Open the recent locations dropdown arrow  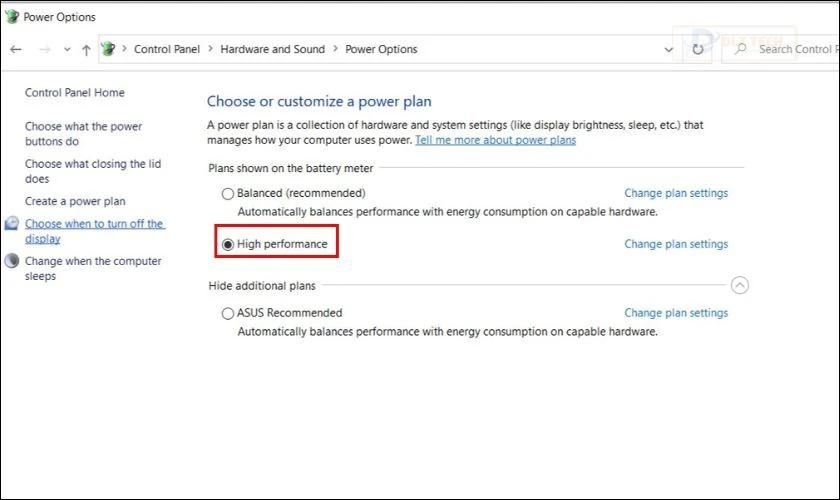[66, 49]
